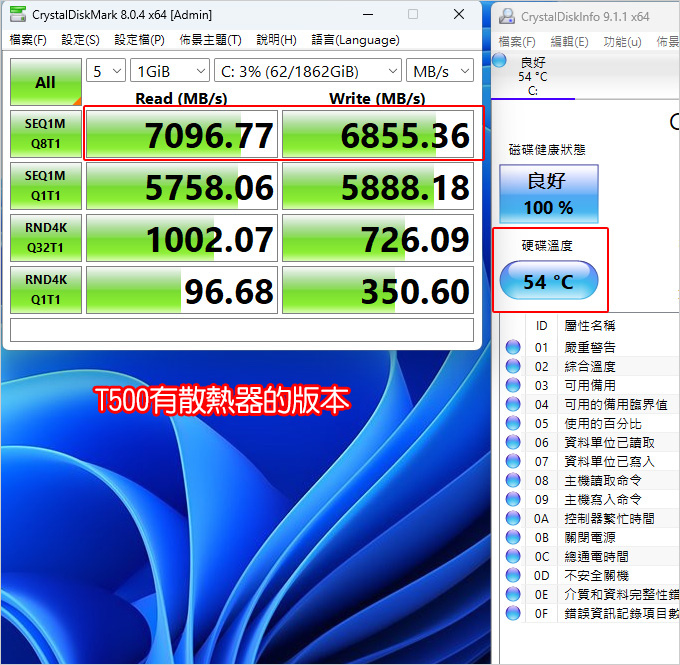Open CrystalDiskInfo 功能(u) menu

(622, 42)
